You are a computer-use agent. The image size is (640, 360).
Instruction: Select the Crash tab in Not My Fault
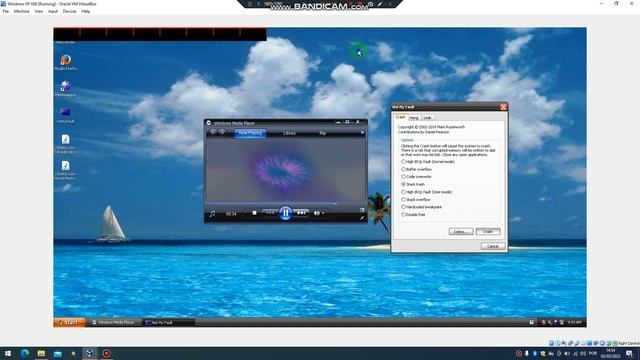tap(400, 117)
